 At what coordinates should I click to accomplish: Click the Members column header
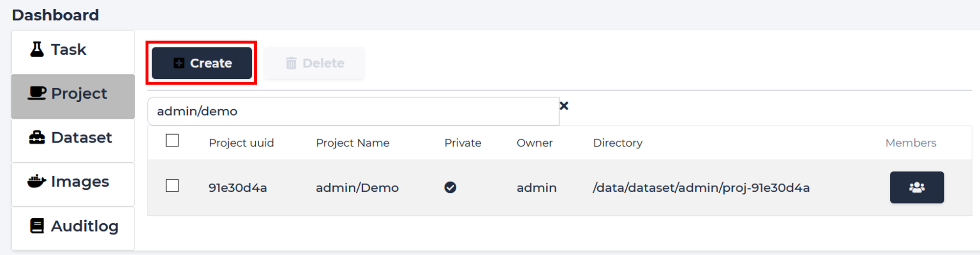coord(910,143)
